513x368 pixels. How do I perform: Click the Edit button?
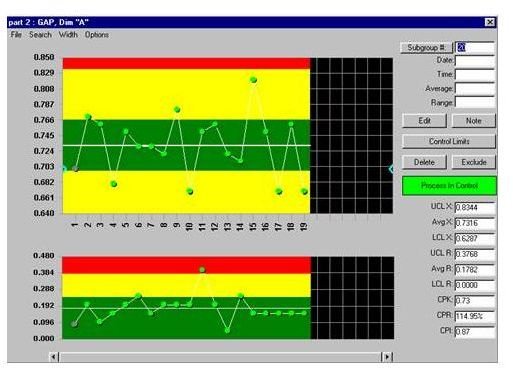(x=424, y=121)
